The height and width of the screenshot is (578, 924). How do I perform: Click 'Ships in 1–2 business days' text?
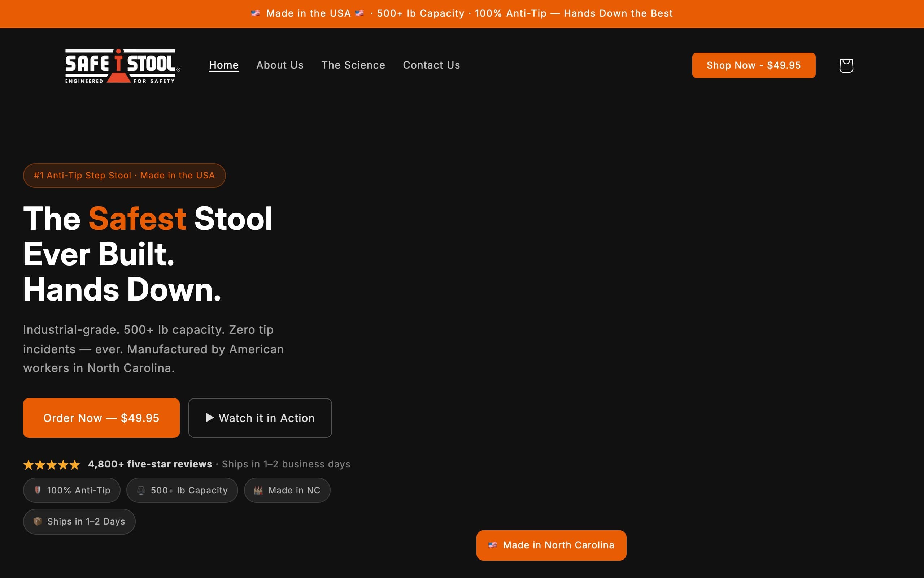click(286, 464)
